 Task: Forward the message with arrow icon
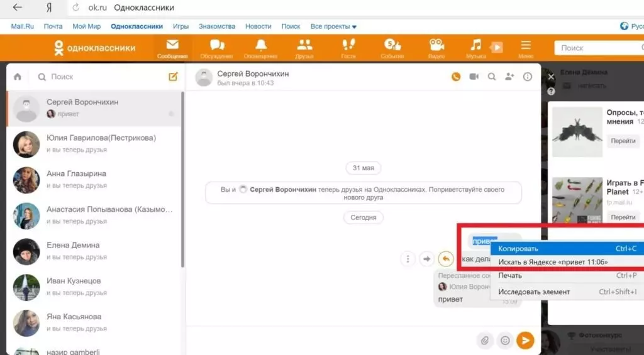pyautogui.click(x=427, y=259)
